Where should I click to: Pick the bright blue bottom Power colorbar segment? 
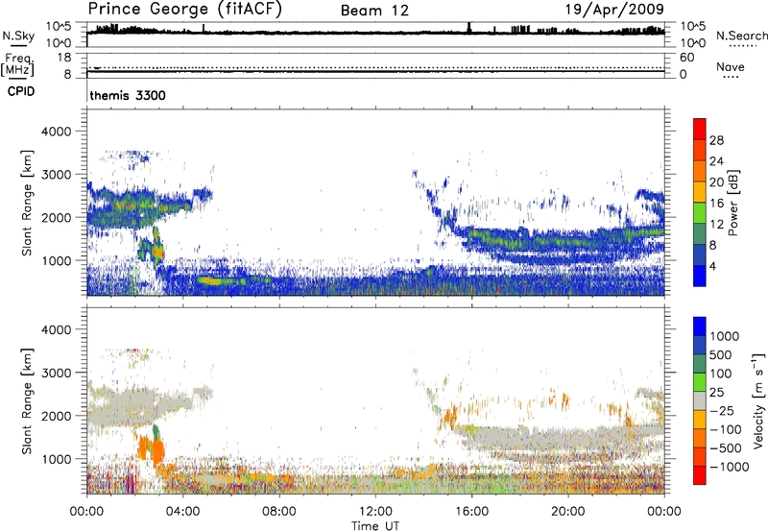pyautogui.click(x=700, y=276)
